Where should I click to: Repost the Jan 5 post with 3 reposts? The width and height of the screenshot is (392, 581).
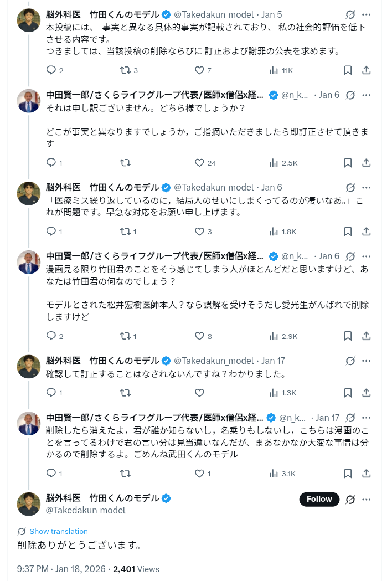tap(126, 70)
